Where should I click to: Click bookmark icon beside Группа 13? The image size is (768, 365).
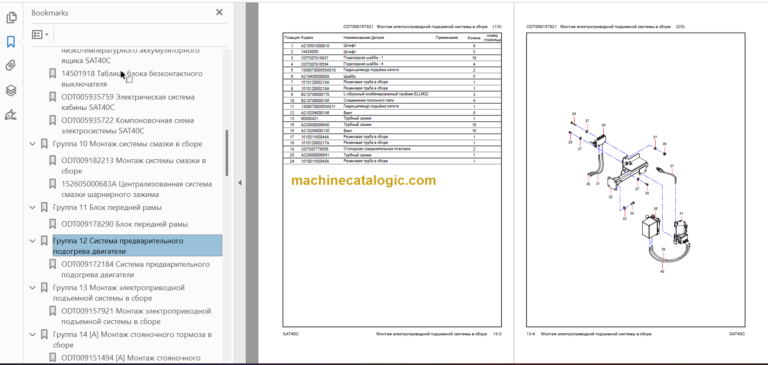tap(44, 288)
